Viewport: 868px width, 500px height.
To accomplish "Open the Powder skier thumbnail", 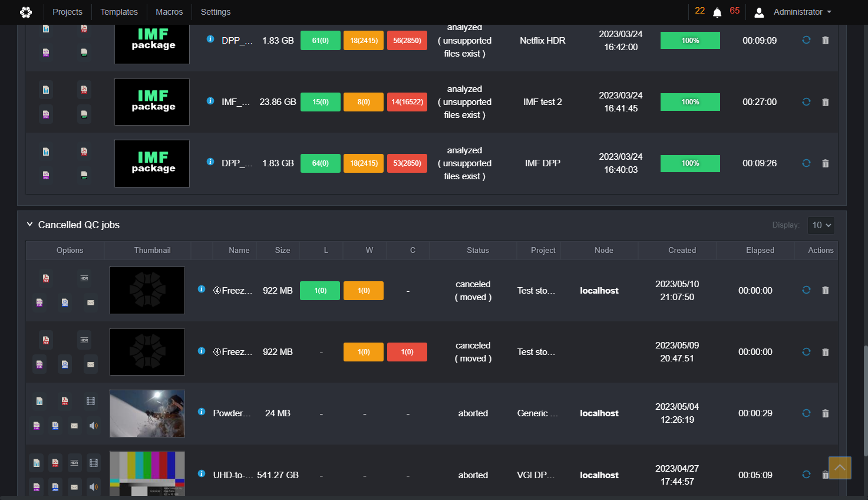I will click(147, 413).
